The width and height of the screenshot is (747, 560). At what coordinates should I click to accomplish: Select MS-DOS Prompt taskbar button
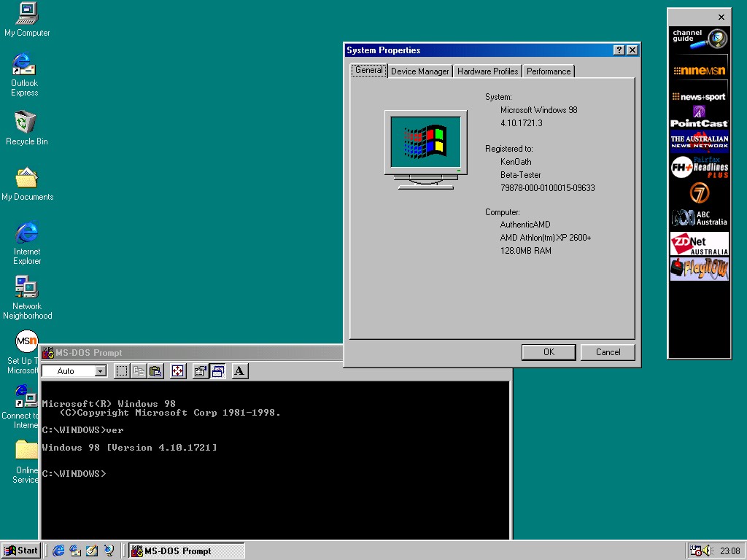[x=187, y=551]
